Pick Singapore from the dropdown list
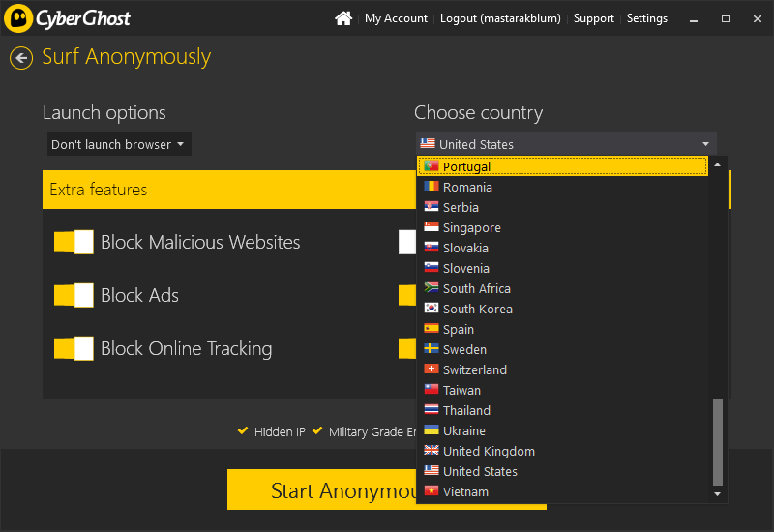Screen dimensions: 774x532 pos(562,227)
